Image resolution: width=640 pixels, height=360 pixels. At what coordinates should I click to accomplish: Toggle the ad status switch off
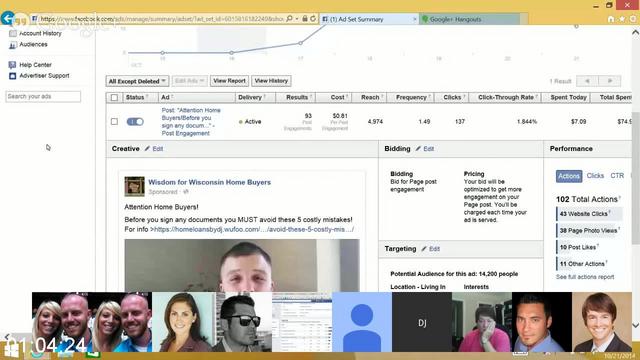point(135,122)
